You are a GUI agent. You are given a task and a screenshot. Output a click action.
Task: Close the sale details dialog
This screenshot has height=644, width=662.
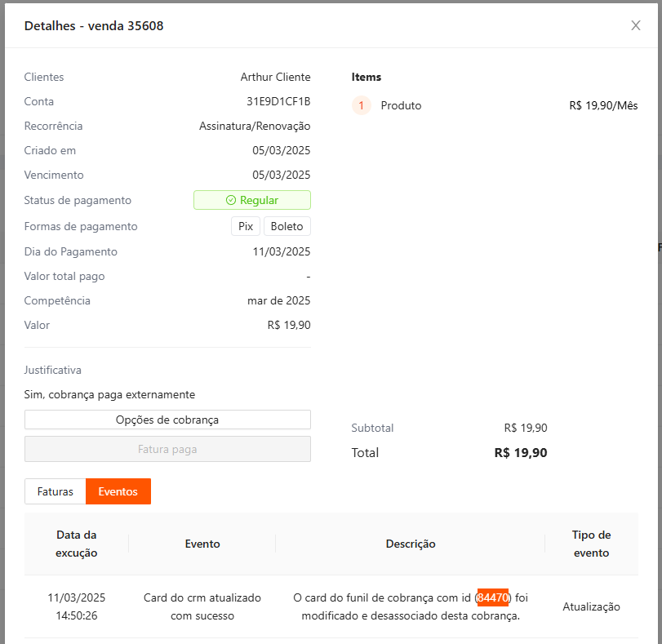(x=636, y=25)
